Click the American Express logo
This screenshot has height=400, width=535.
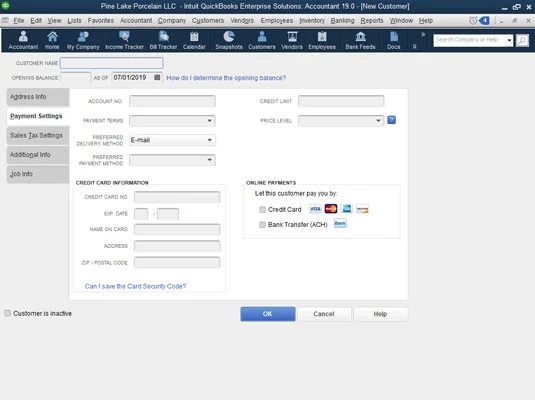click(x=347, y=209)
